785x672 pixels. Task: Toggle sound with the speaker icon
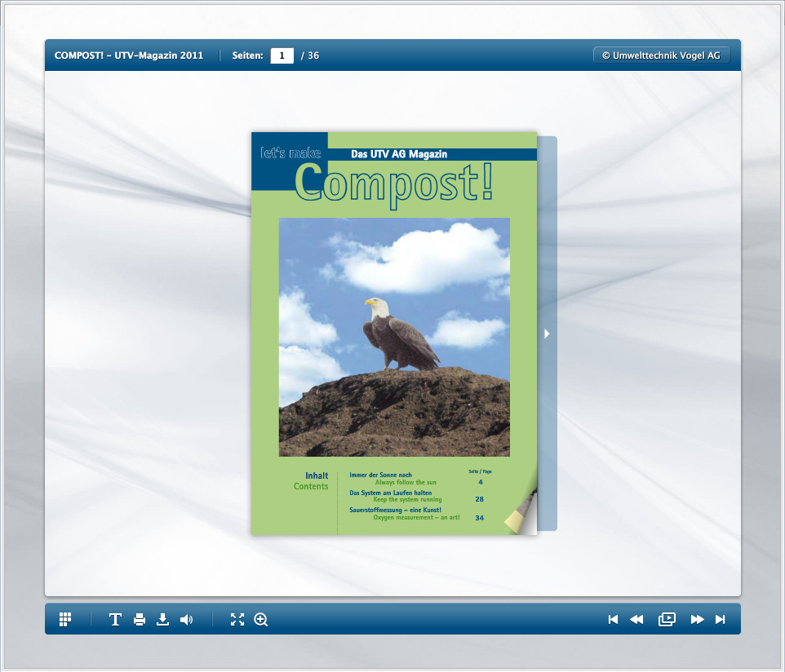pos(187,619)
